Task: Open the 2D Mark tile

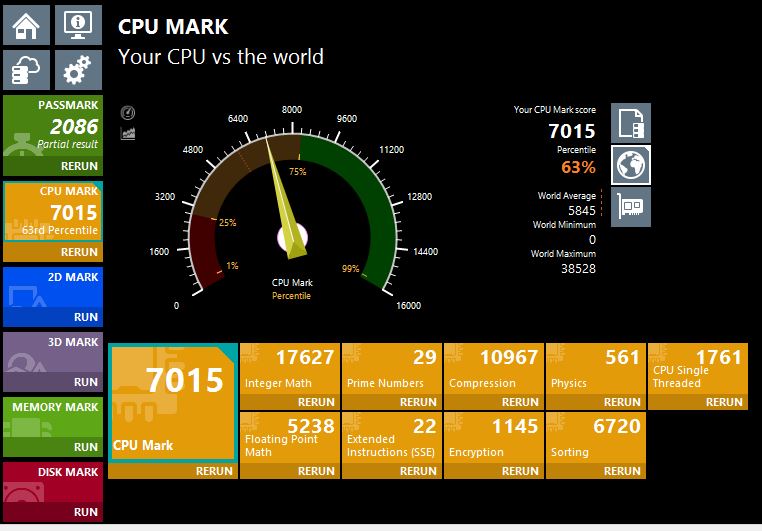Action: pyautogui.click(x=53, y=288)
